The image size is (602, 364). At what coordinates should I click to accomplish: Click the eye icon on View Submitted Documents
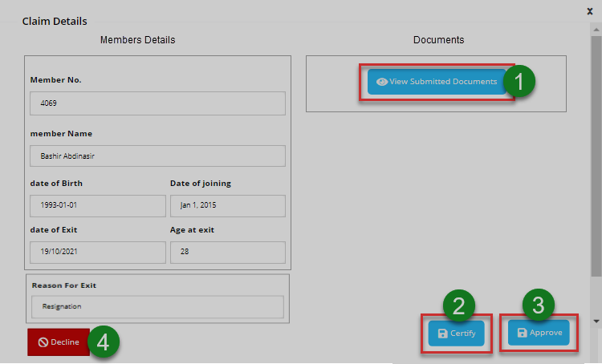pos(382,82)
